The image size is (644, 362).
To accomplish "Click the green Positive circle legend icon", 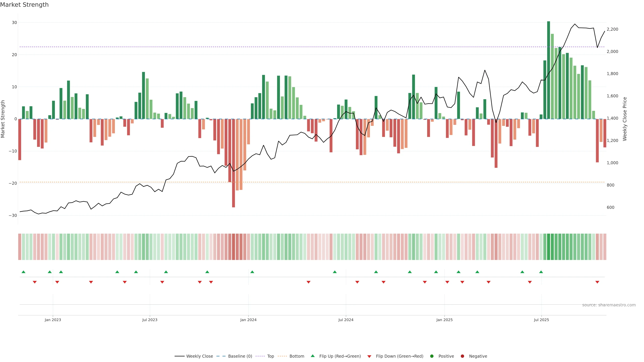I will click(x=432, y=356).
